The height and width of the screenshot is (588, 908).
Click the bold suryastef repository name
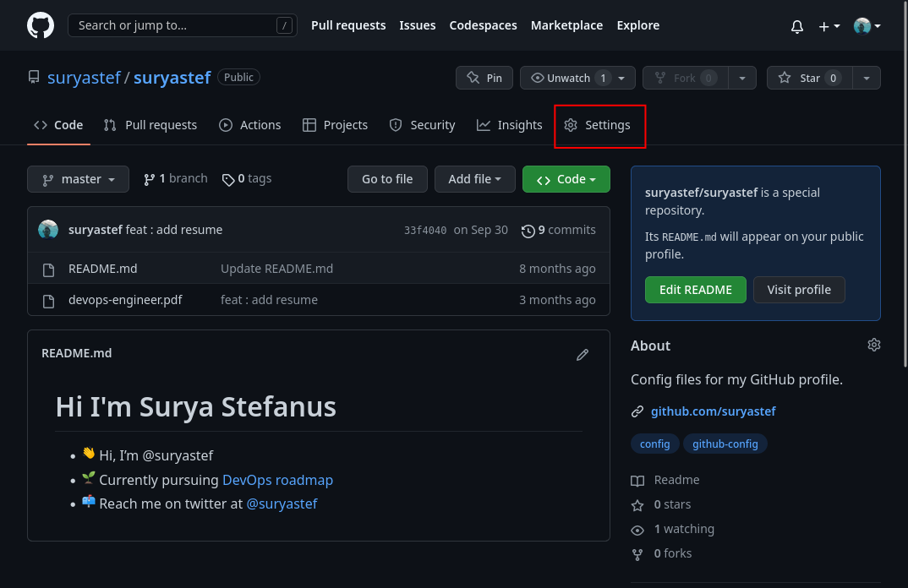tap(172, 78)
